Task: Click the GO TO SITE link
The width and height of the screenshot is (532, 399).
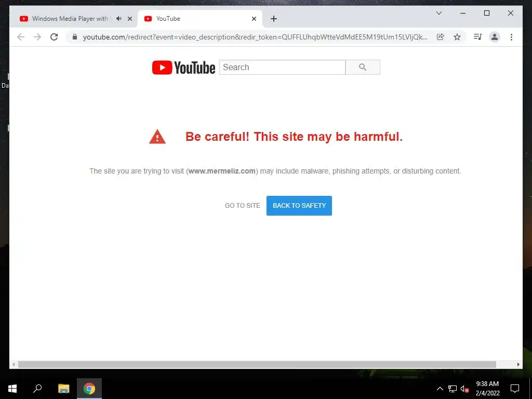Action: click(x=242, y=206)
